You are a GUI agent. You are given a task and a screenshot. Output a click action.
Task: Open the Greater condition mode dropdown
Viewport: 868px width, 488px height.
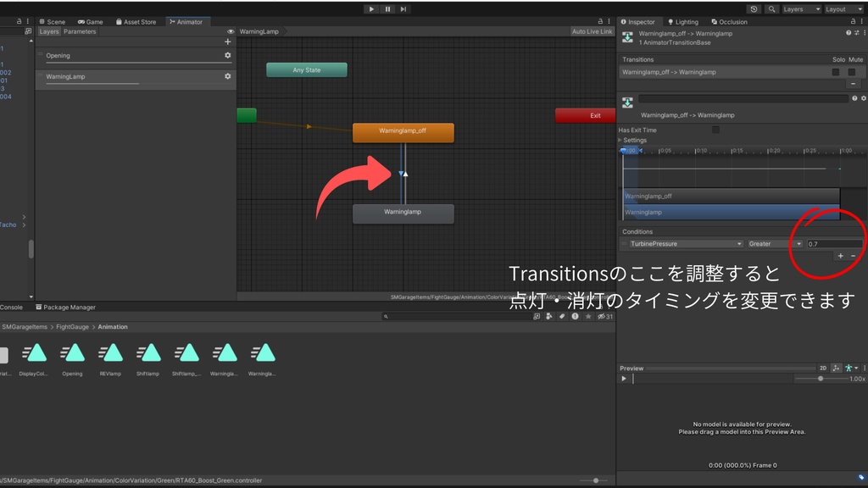coord(775,243)
